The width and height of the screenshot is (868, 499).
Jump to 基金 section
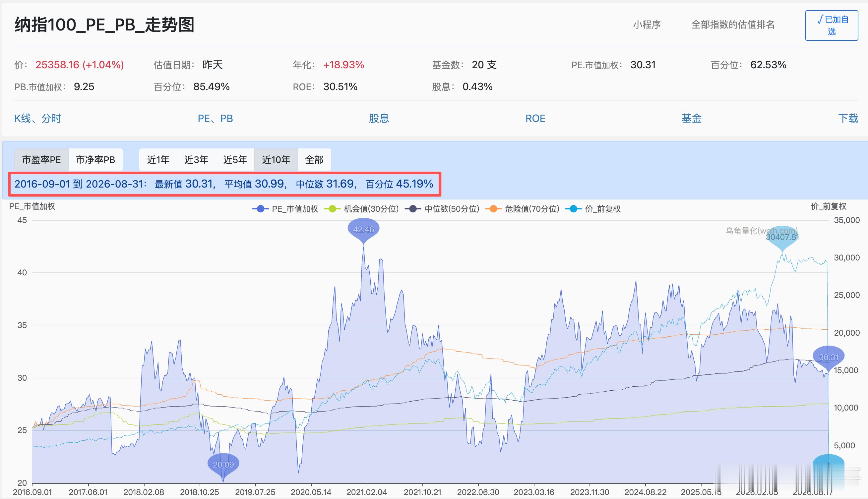pos(691,118)
